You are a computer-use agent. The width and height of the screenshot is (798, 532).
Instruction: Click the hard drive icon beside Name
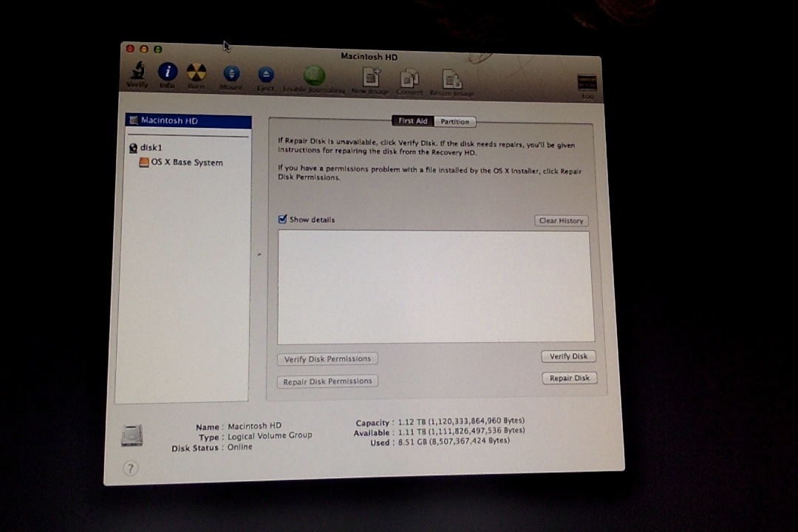(x=132, y=435)
